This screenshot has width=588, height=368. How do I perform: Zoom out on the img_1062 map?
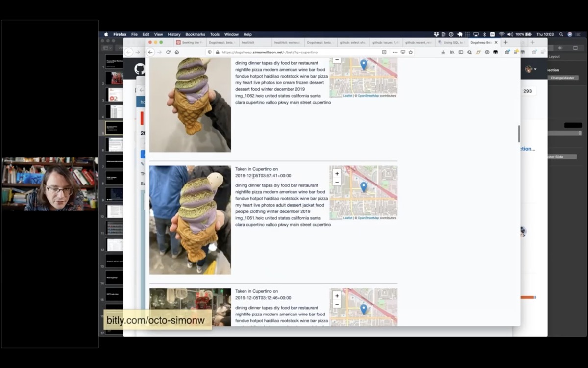[x=337, y=60]
